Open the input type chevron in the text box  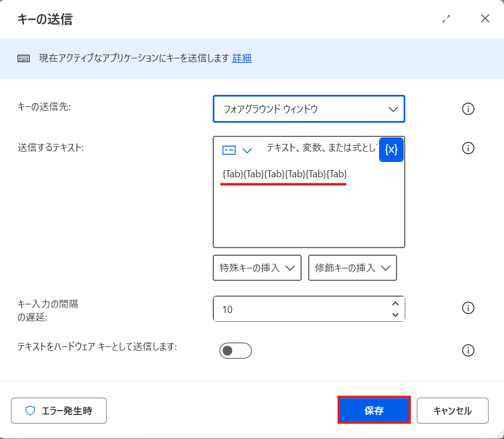pyautogui.click(x=247, y=151)
